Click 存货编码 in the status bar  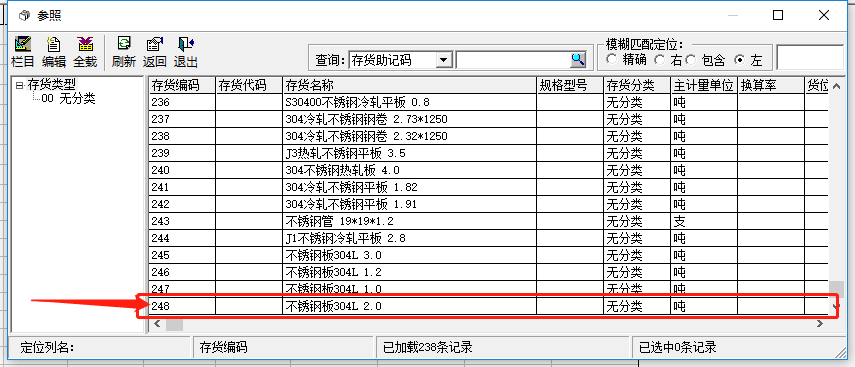224,347
